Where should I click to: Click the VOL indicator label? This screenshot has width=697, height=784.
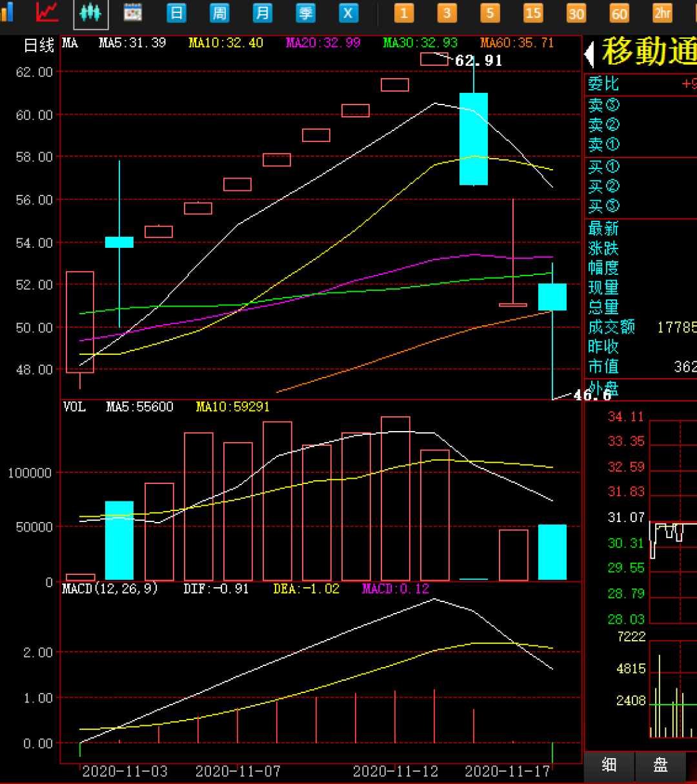click(x=74, y=407)
